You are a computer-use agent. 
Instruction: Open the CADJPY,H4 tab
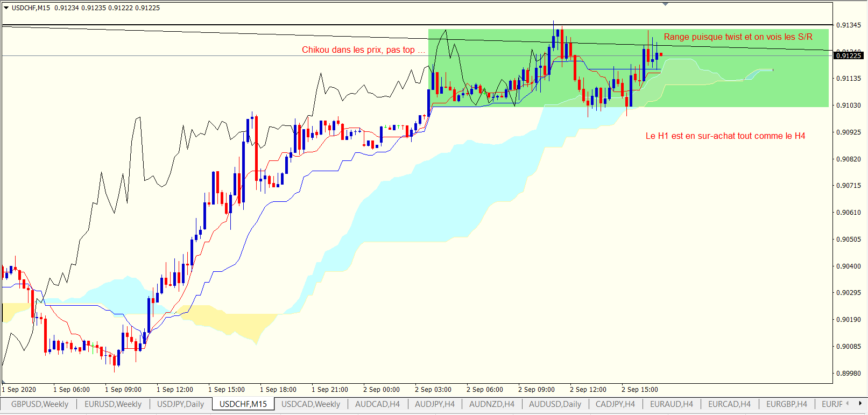pos(615,404)
